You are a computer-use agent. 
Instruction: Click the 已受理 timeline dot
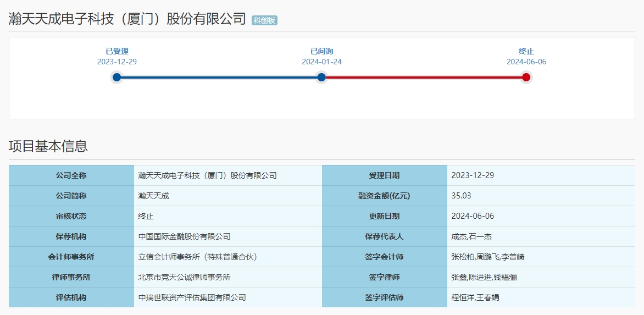coord(117,77)
